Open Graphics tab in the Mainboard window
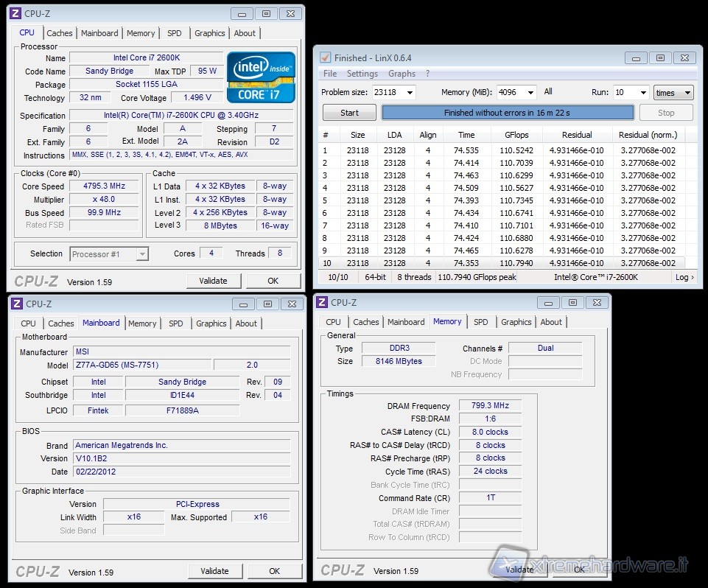 [211, 323]
